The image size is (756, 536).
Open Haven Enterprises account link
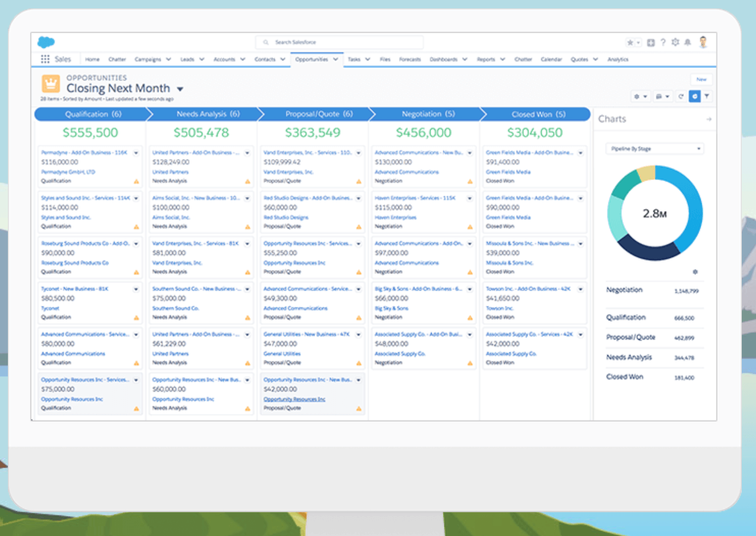click(395, 217)
